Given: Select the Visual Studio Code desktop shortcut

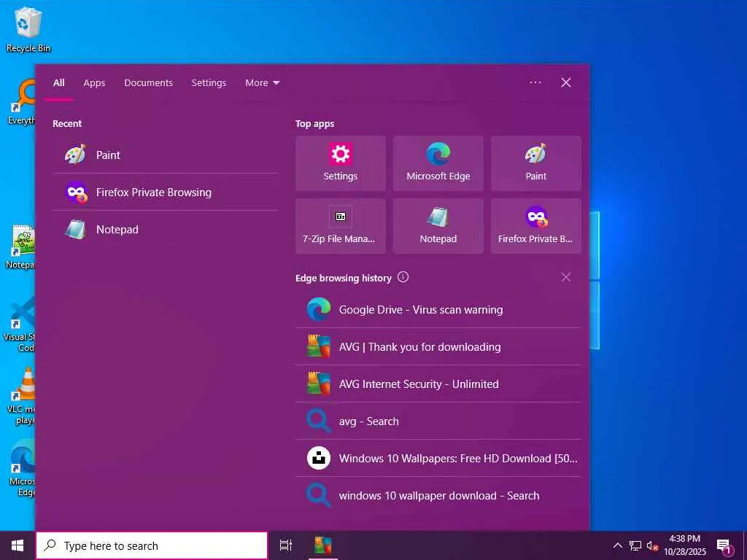Looking at the screenshot, I should tap(19, 324).
